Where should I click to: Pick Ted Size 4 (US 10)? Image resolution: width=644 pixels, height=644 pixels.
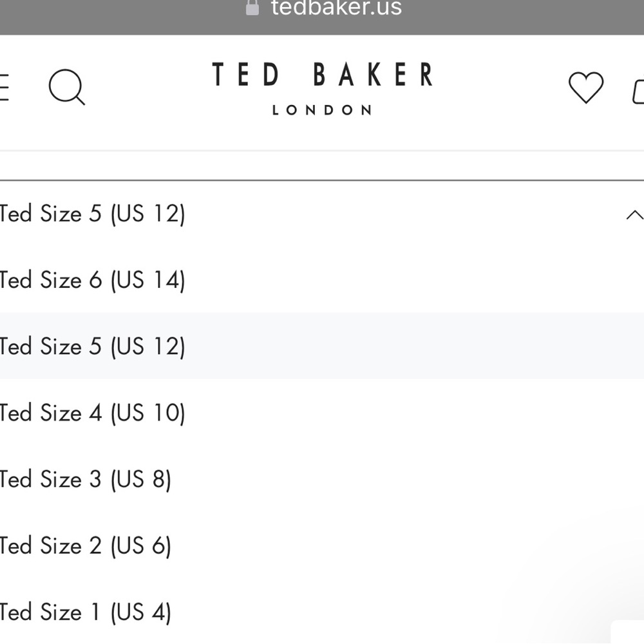point(93,413)
